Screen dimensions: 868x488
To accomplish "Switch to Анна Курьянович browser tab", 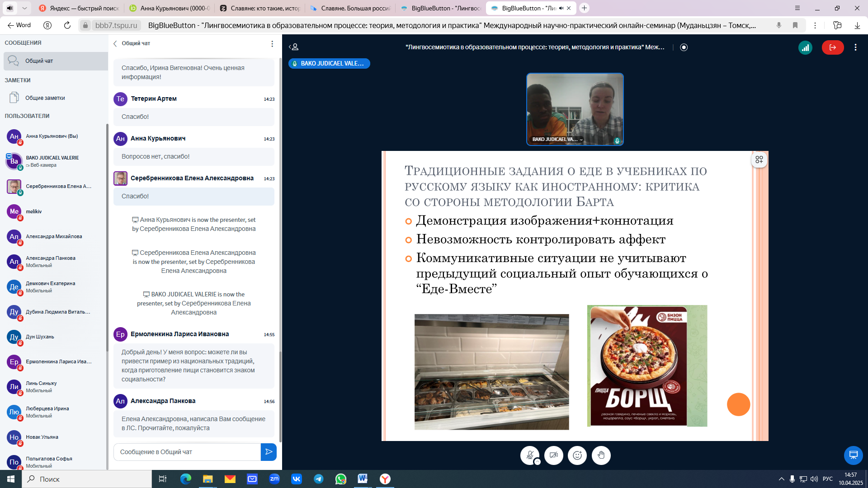I will [169, 8].
